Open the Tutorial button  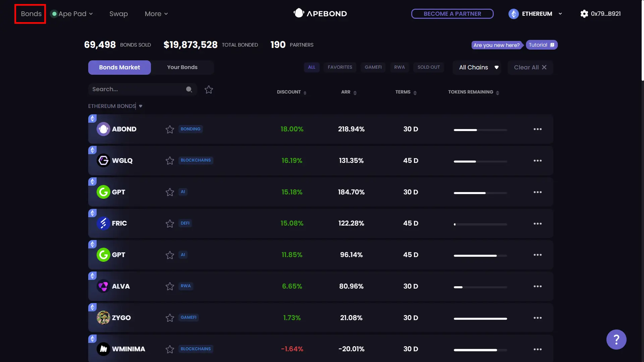[x=541, y=45]
